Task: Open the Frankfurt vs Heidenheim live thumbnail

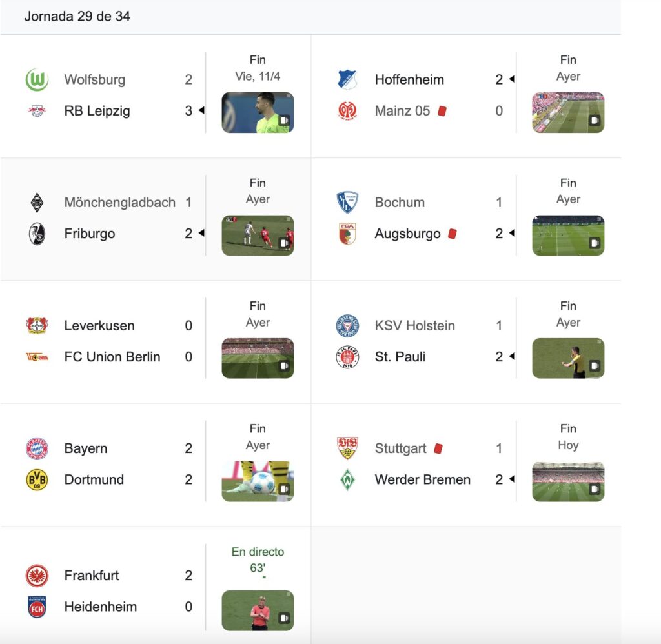Action: [258, 610]
